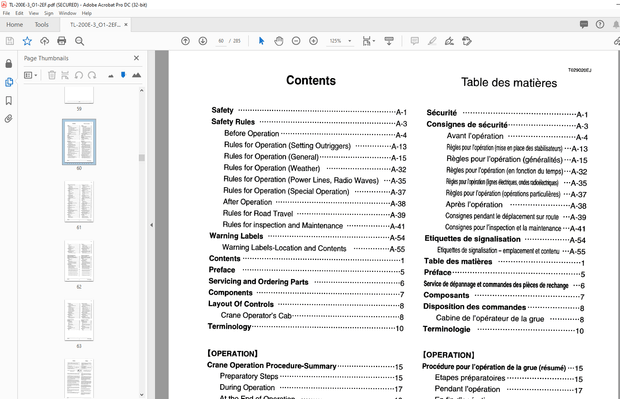Screen dimensions: 620x399
Task: Click 'Layout Of Controls' contents entry
Action: pos(241,304)
